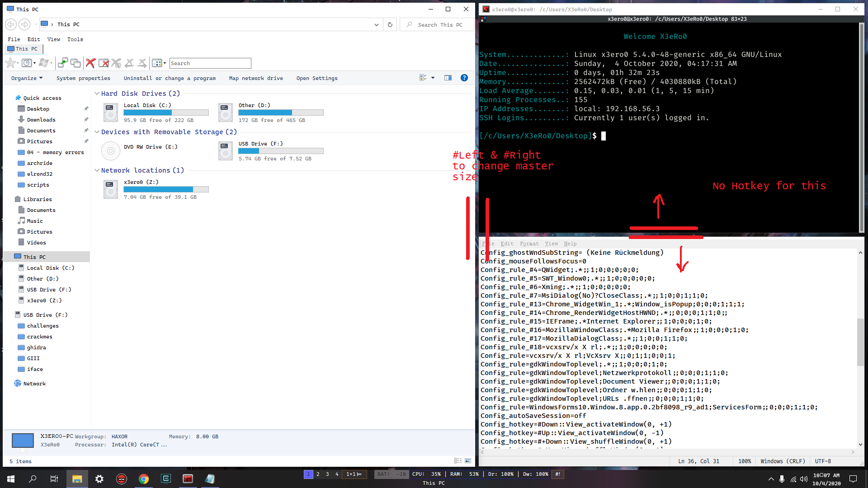Screen dimensions: 868x488
Task: Click the favorites star toolbar icon
Action: (10, 63)
